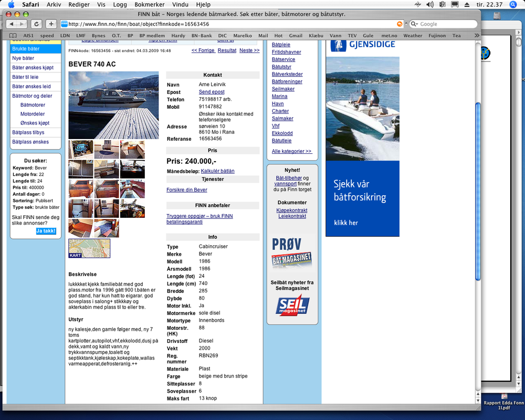Click the Send epost link
This screenshot has width=525, height=420.
212,92
